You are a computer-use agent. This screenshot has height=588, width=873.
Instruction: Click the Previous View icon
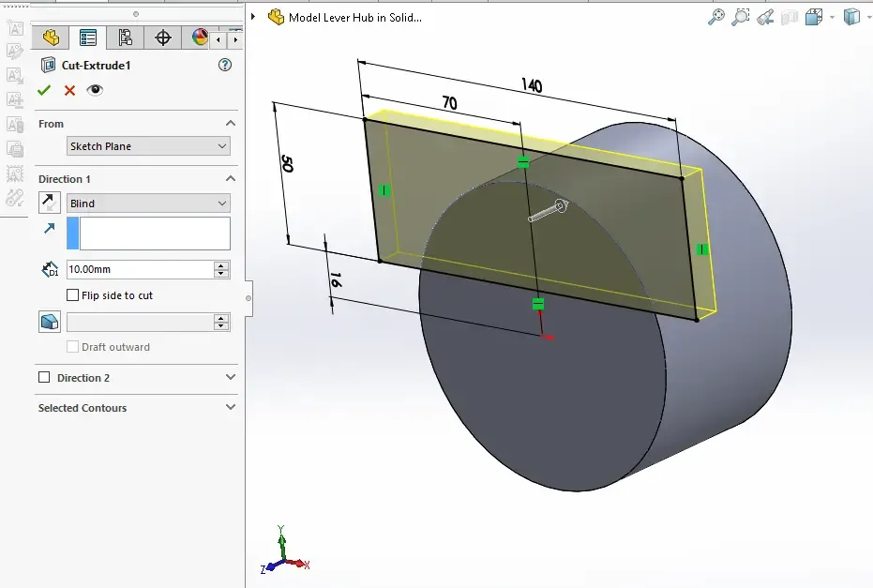(765, 17)
